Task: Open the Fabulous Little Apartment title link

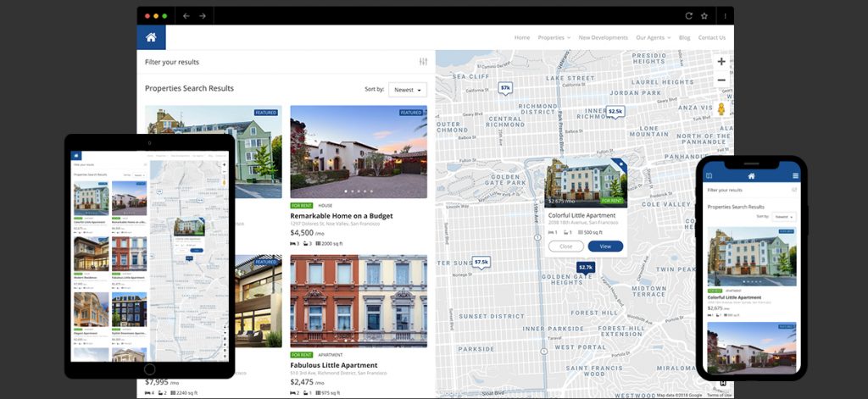Action: tap(334, 365)
